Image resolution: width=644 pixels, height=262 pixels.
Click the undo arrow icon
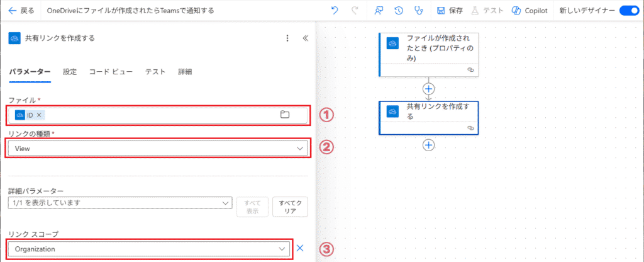click(335, 11)
